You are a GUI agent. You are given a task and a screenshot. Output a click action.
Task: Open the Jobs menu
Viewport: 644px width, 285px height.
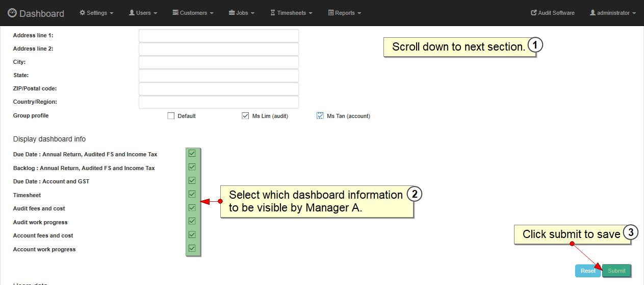pyautogui.click(x=242, y=13)
